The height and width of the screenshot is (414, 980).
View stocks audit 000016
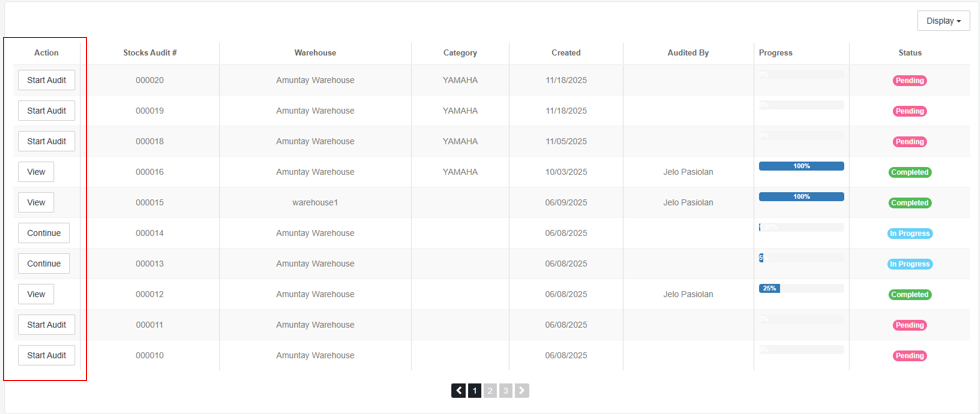(36, 172)
